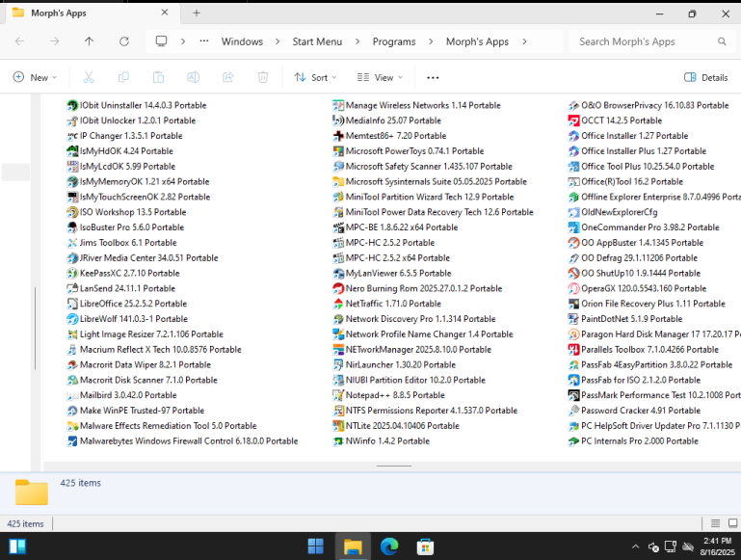Viewport: 741px width, 560px height.
Task: Open Microsoft Edge from taskbar
Action: [389, 547]
